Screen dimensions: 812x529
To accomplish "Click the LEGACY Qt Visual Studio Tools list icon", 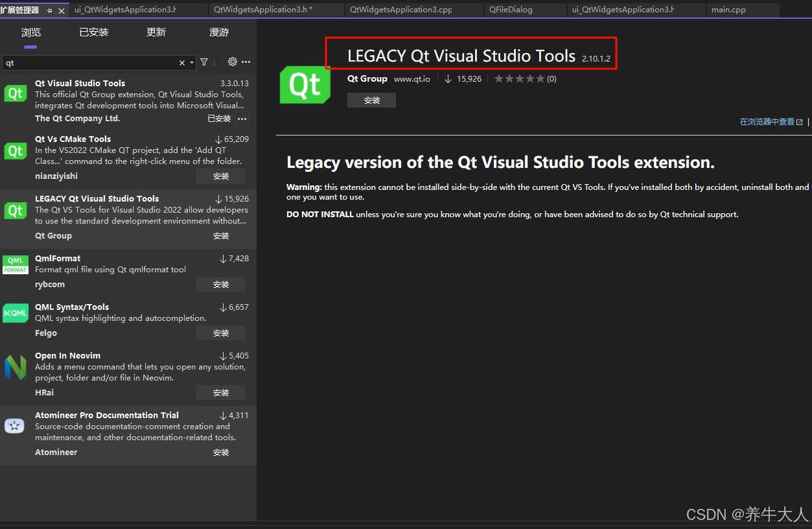I will [x=15, y=211].
